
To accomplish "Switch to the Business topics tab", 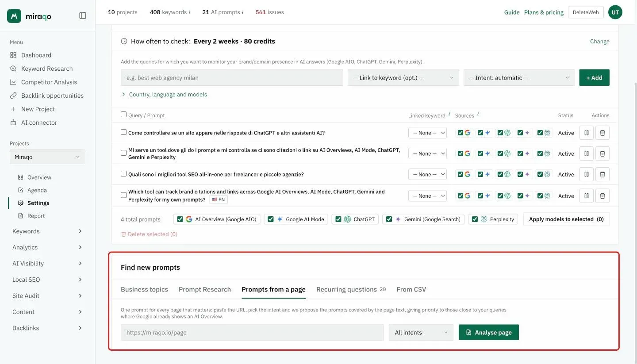I will tap(144, 289).
